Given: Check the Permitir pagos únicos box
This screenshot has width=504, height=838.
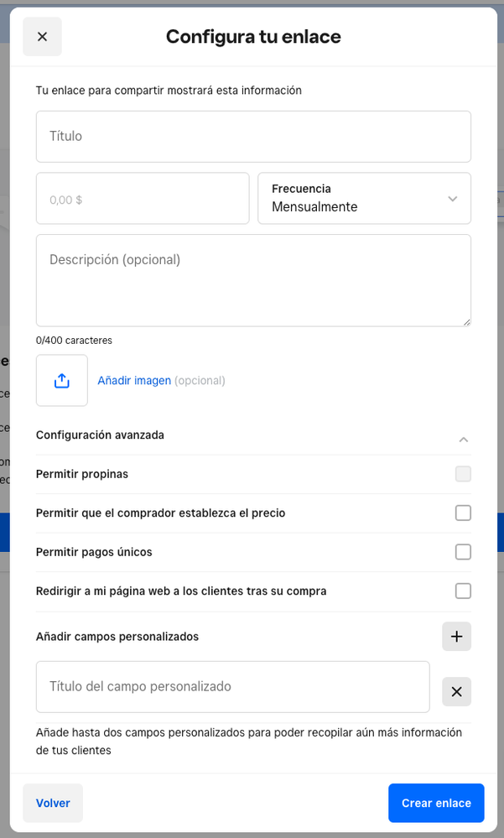Looking at the screenshot, I should tap(463, 552).
